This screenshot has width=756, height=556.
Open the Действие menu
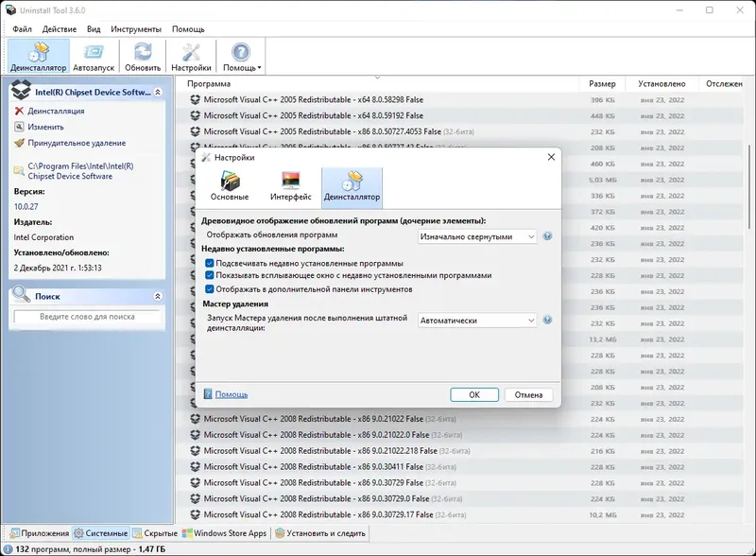(x=60, y=29)
